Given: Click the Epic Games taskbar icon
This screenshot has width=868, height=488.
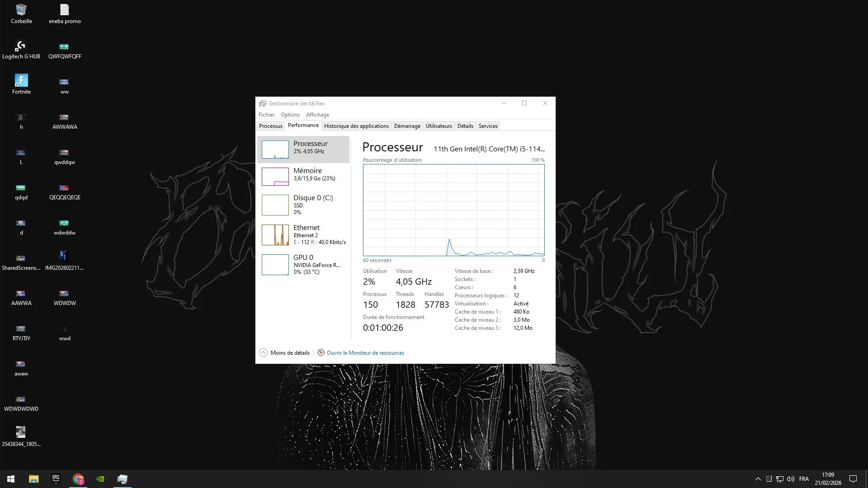Looking at the screenshot, I should pos(56,479).
